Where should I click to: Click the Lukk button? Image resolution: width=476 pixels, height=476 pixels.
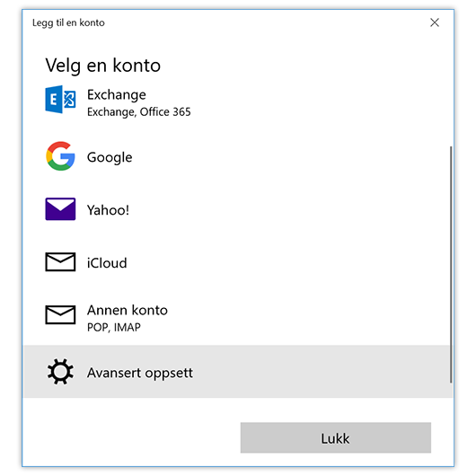[x=336, y=437]
